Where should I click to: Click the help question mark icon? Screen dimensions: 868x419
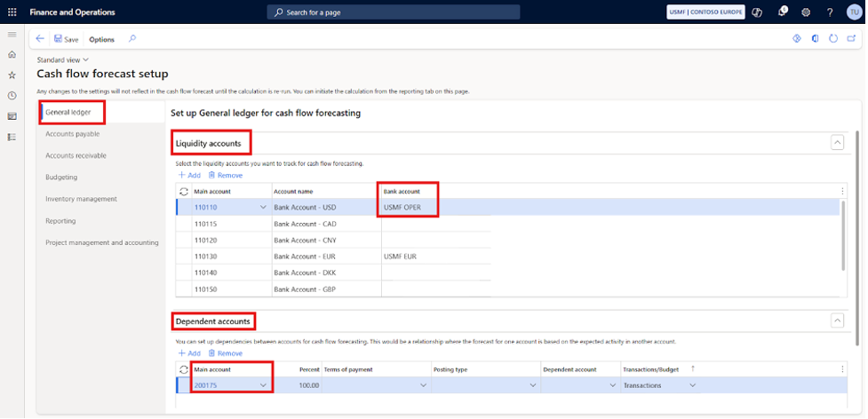[829, 12]
